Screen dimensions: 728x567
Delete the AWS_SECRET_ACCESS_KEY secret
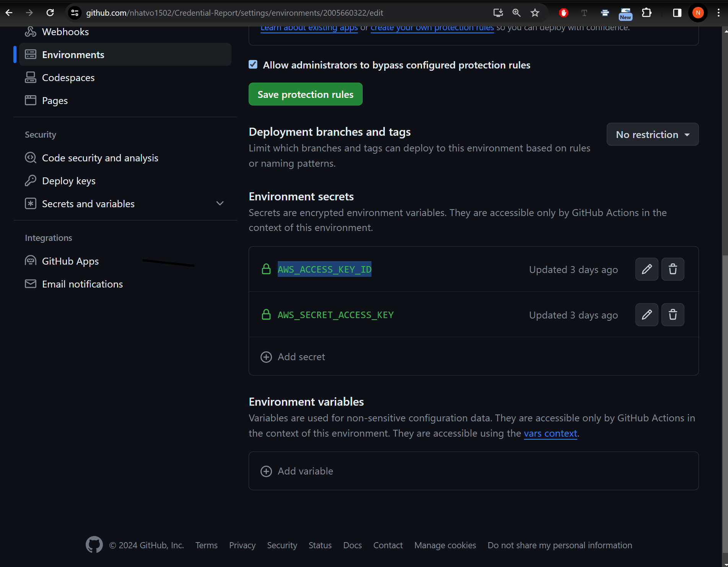pos(673,315)
